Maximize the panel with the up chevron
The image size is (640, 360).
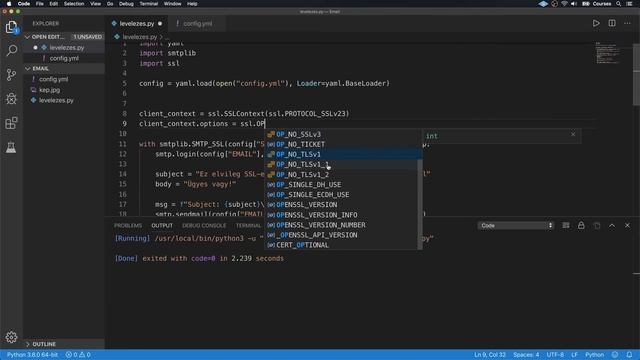612,225
